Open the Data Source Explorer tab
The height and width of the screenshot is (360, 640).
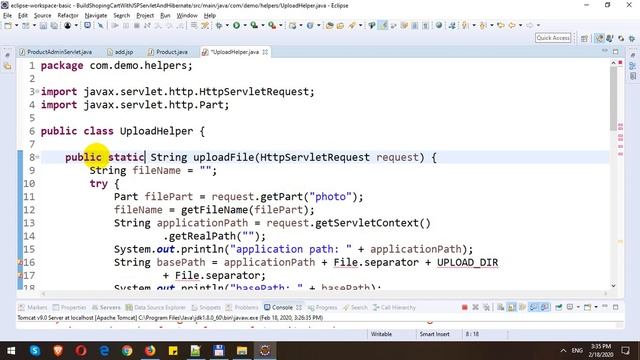(x=156, y=307)
